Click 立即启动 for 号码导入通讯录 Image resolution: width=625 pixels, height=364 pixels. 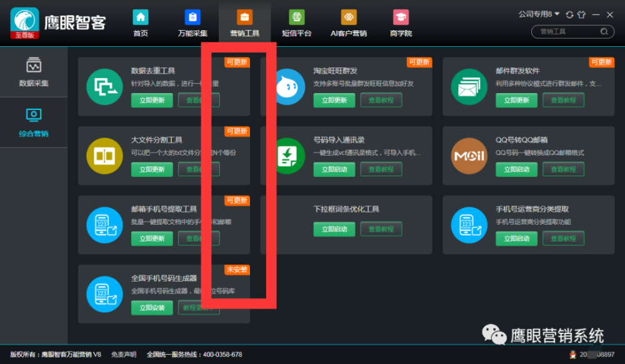(334, 170)
